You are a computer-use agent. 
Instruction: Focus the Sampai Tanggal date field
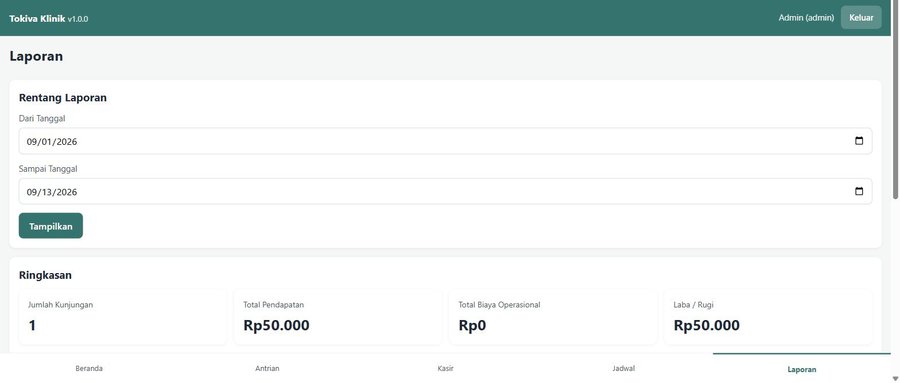445,192
